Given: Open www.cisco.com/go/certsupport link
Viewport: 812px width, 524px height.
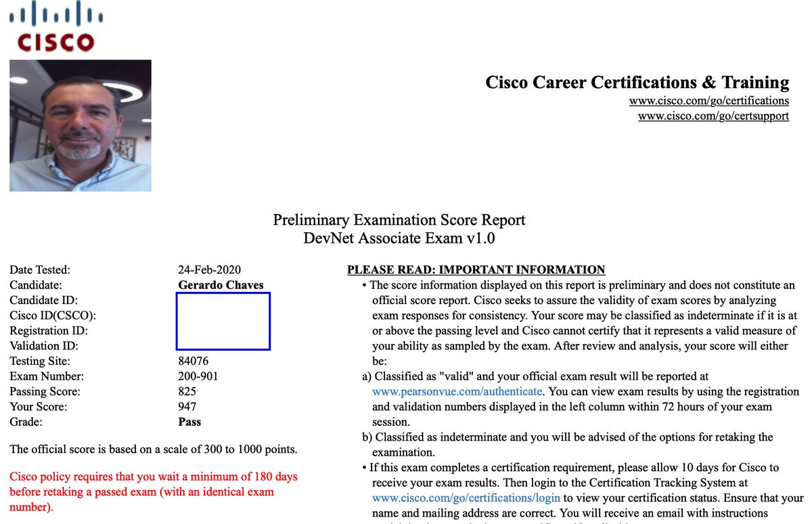Looking at the screenshot, I should click(x=714, y=116).
